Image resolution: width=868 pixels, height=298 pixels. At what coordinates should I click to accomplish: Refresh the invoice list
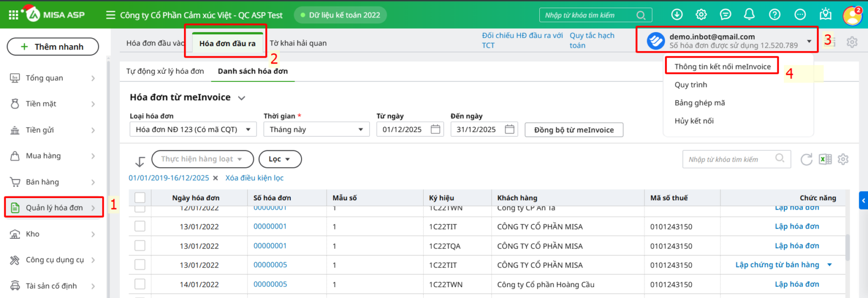807,159
